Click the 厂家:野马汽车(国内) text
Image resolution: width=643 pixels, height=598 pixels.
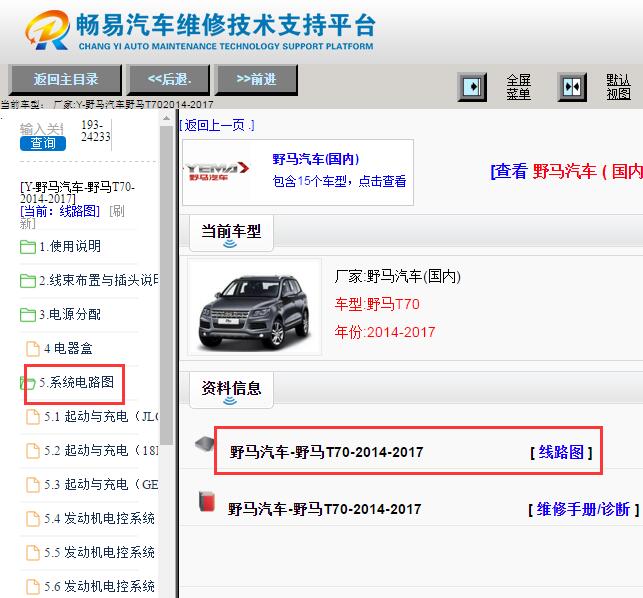tap(397, 276)
